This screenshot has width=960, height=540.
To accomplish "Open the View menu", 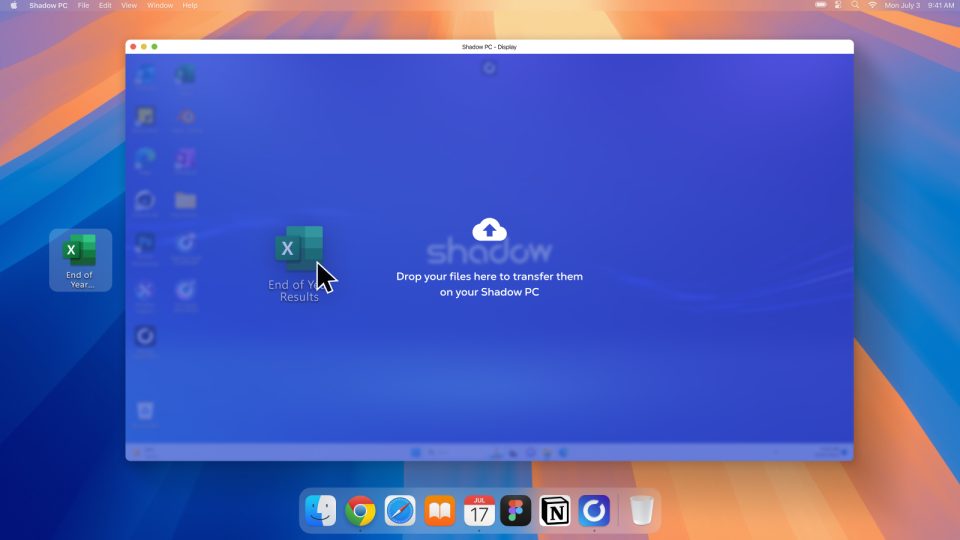I will 129,5.
